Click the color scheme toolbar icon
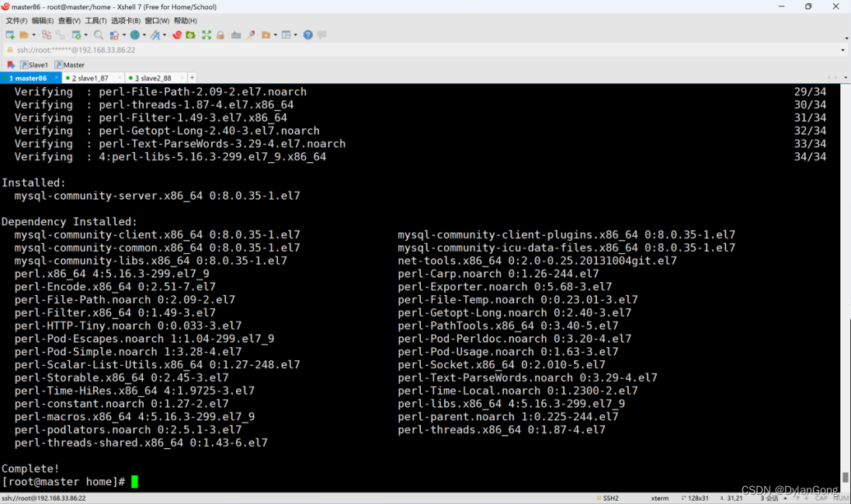851x504 pixels. pyautogui.click(x=114, y=35)
